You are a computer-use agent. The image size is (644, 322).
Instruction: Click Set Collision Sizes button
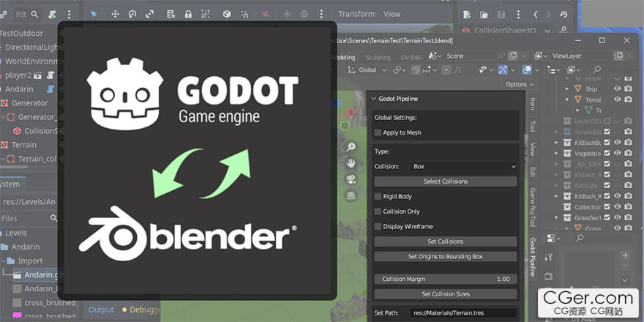pyautogui.click(x=445, y=294)
